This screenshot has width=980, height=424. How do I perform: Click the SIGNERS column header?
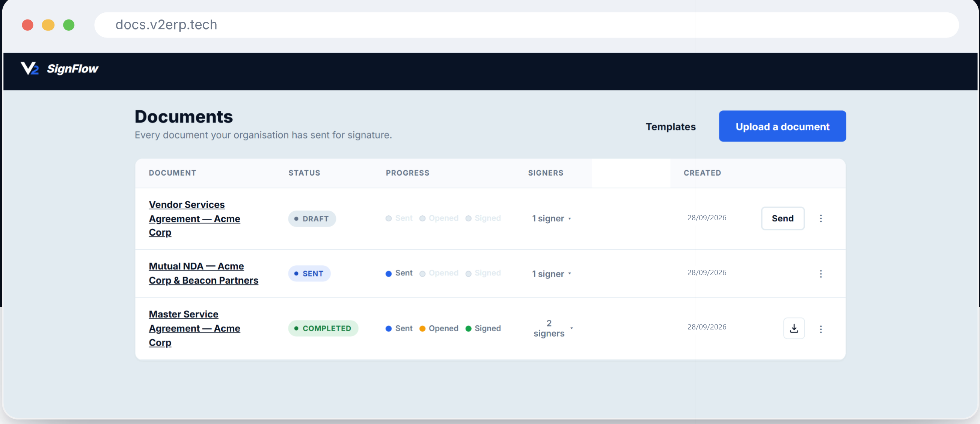click(x=546, y=173)
